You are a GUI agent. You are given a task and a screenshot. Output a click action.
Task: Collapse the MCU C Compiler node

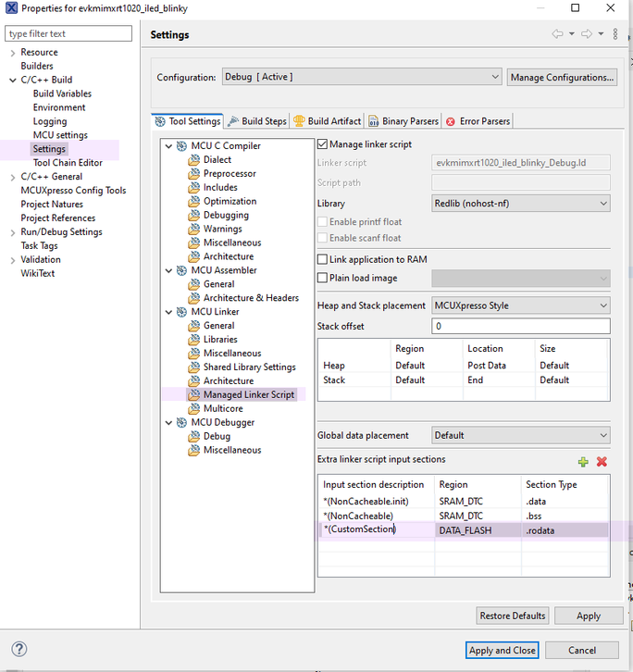click(x=168, y=146)
